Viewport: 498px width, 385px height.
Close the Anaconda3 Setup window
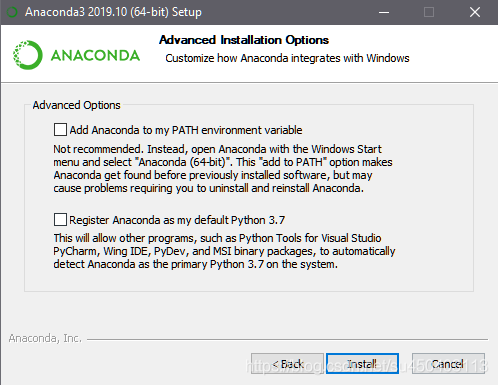click(475, 12)
